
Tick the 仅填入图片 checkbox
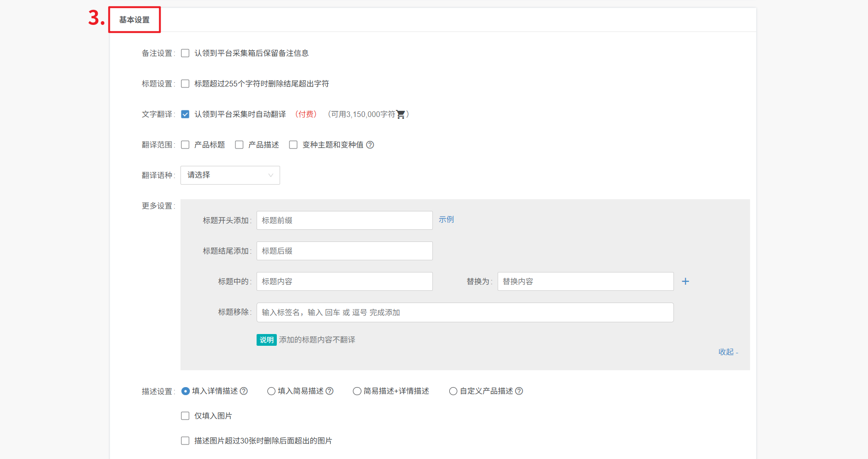185,416
